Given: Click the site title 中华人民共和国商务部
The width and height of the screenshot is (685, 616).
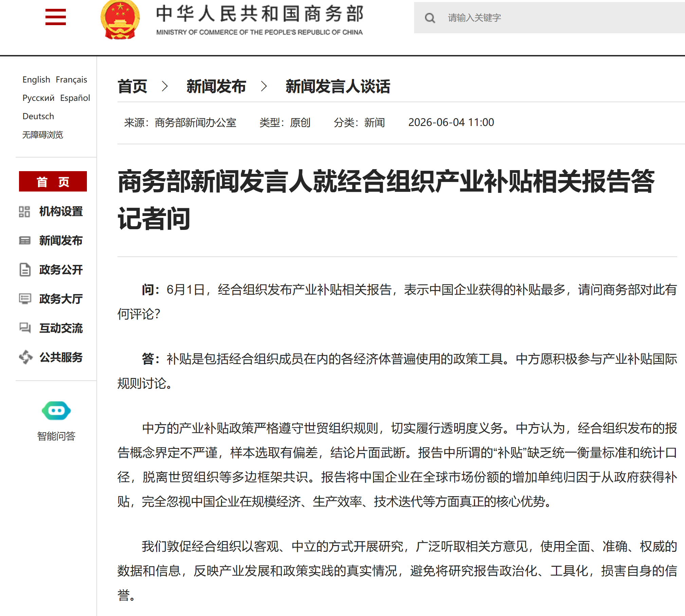Looking at the screenshot, I should coord(260,14).
